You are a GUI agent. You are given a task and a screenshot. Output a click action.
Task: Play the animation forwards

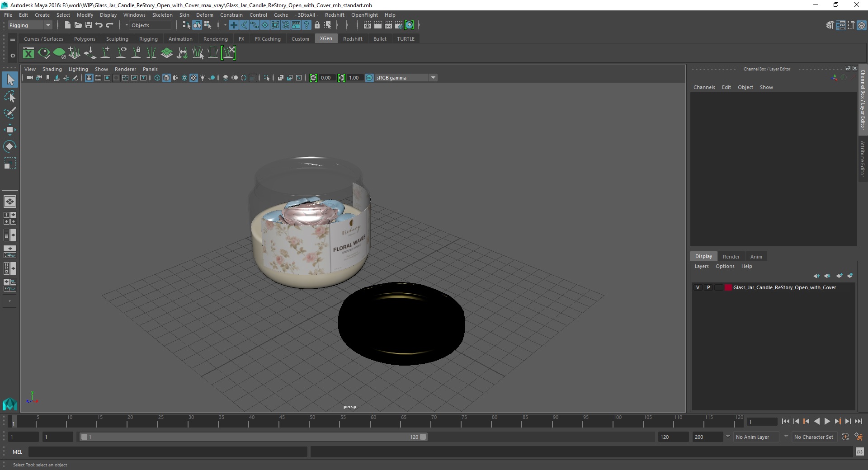pos(827,421)
